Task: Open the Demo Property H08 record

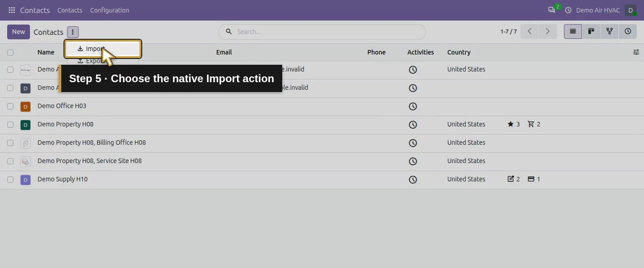Action: (x=65, y=124)
